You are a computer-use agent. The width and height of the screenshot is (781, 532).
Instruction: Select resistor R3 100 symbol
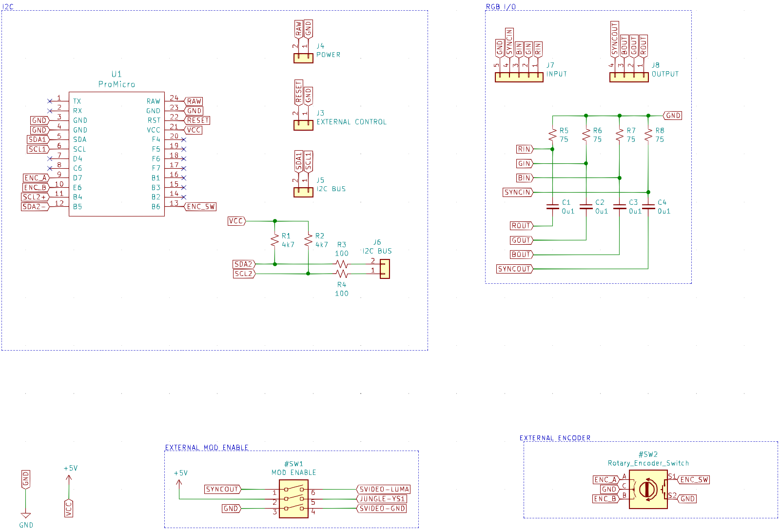[x=342, y=264]
